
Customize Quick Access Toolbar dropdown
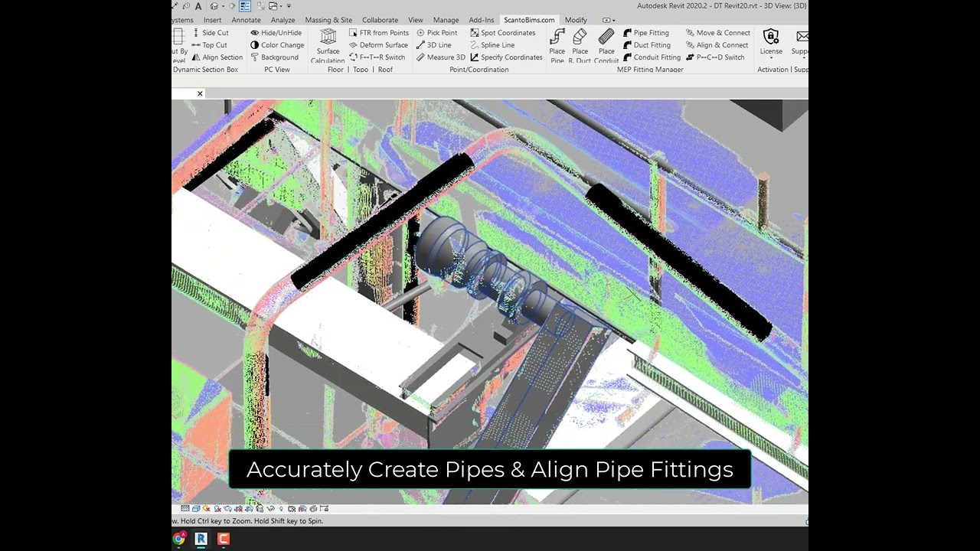289,6
